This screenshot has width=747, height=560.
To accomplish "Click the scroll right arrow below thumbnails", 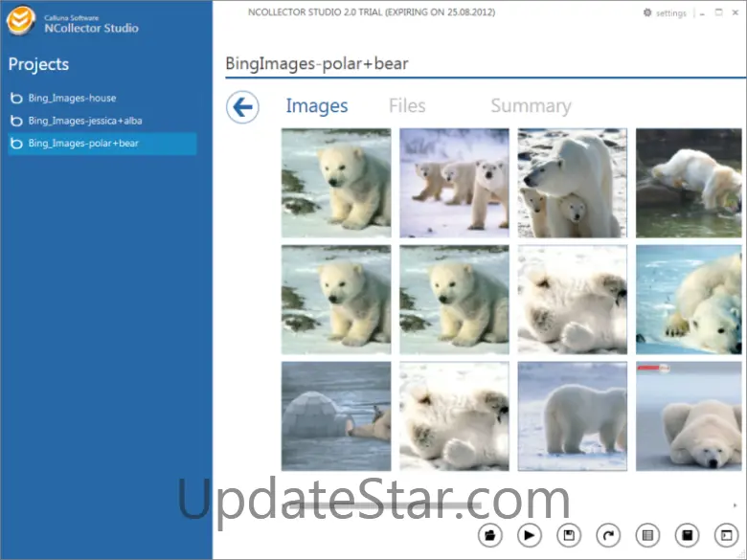I will [735, 504].
